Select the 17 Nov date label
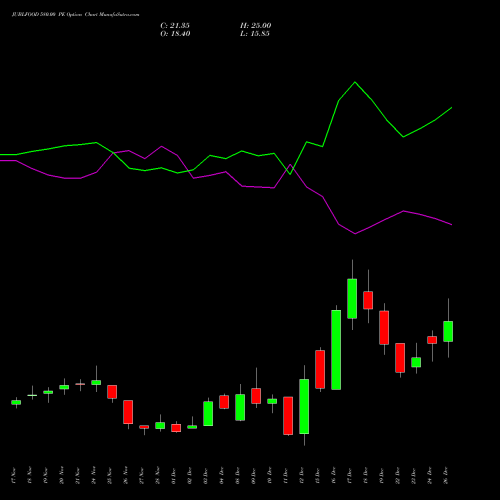This screenshot has height=500, width=500. (14, 476)
